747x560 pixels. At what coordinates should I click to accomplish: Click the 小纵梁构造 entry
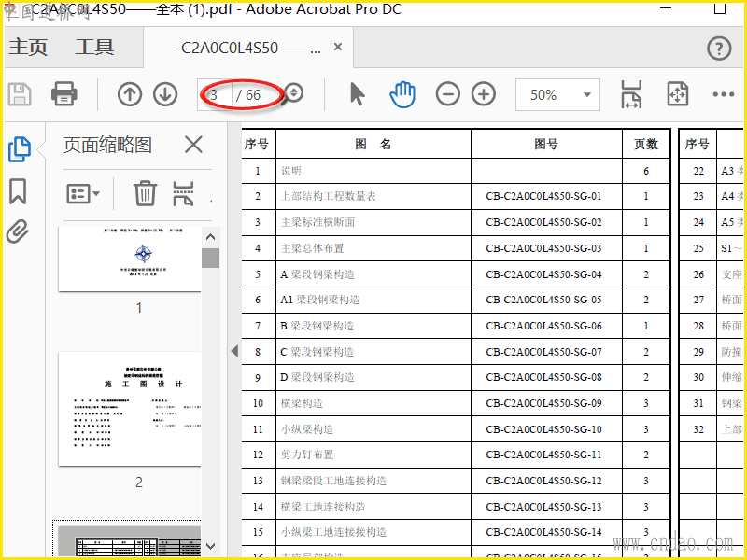(x=307, y=429)
